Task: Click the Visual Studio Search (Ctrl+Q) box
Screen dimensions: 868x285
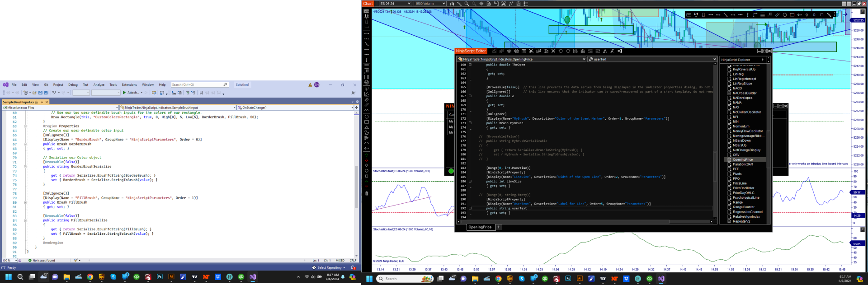Action: [x=199, y=84]
